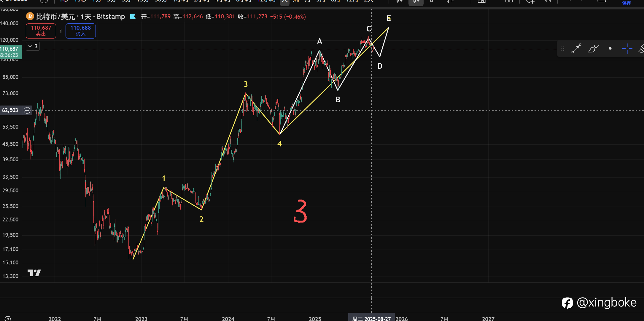The width and height of the screenshot is (644, 321).
Task: Select the white wave label D
Action: 380,66
